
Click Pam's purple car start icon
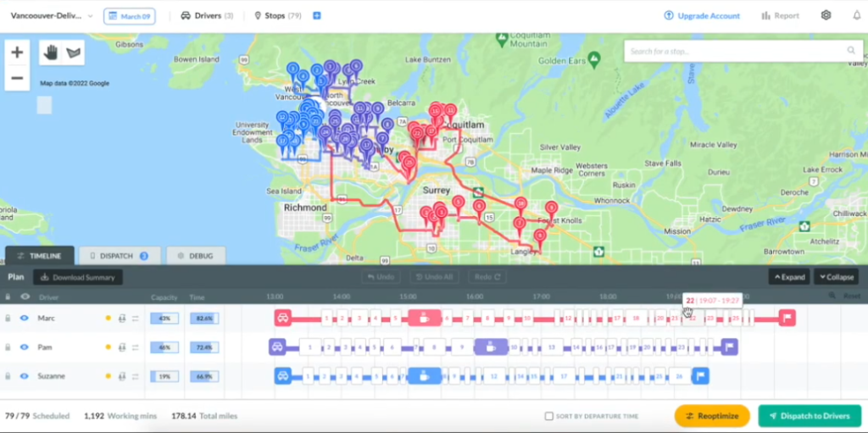point(277,347)
